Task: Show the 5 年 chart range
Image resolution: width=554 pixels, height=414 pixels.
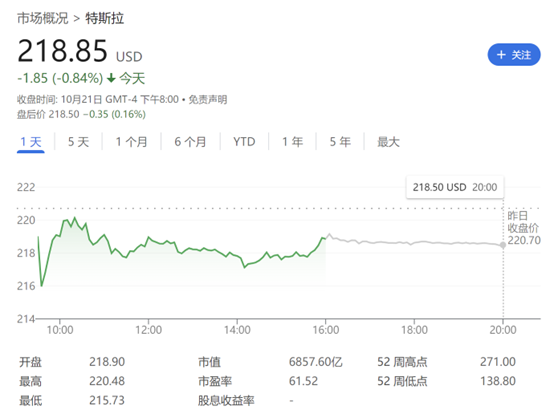Action: (340, 142)
